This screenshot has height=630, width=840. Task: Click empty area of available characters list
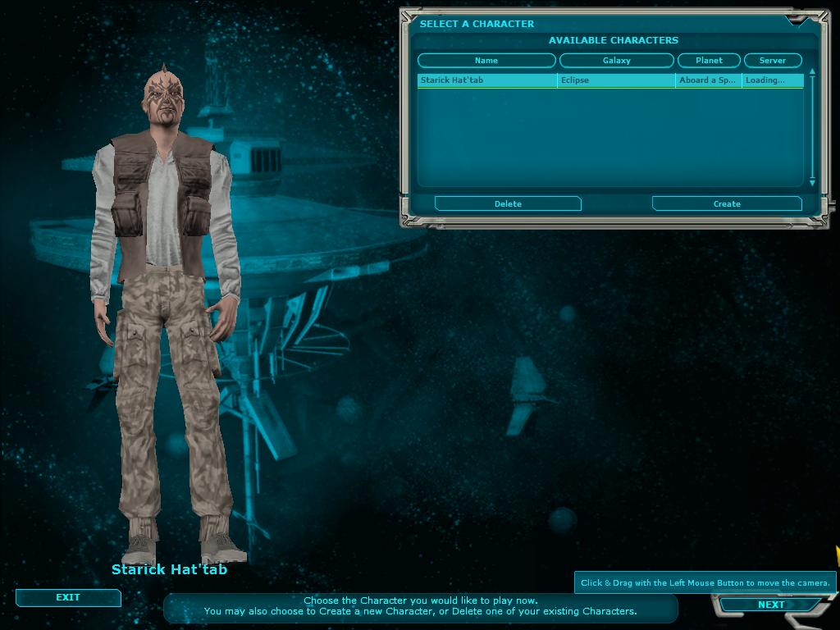[x=611, y=139]
